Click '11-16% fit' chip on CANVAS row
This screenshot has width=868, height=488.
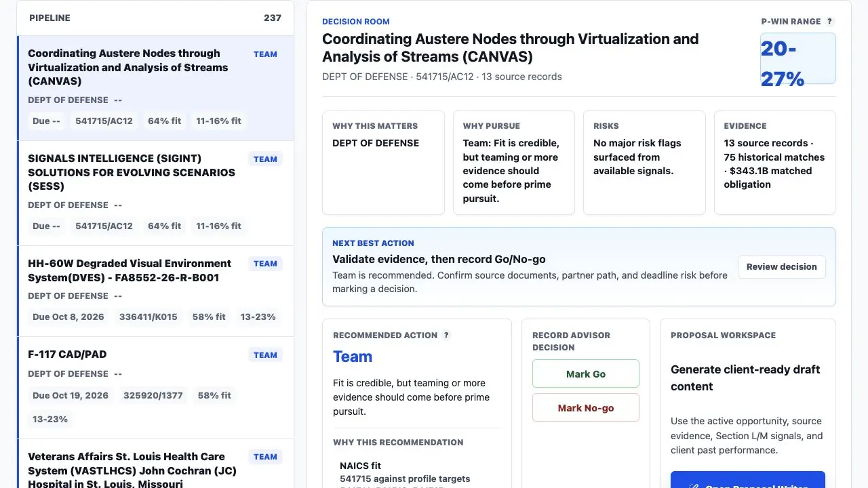[218, 121]
